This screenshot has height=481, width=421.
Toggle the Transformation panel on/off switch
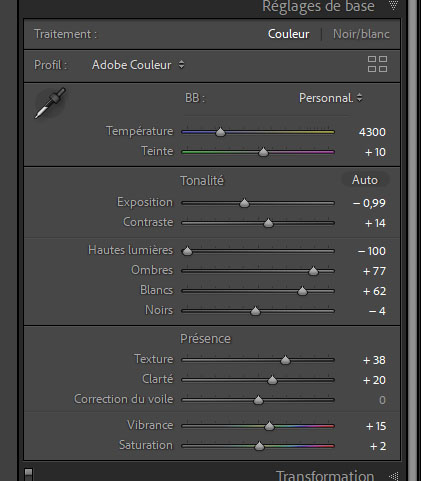tap(29, 474)
